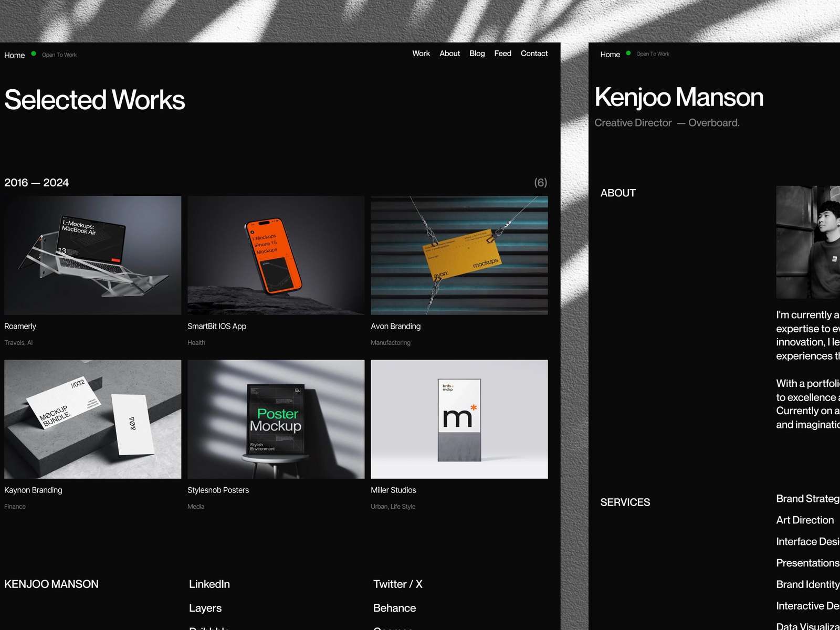Screen dimensions: 840x630
Task: Click Creative Director — Overboard subtitle
Action: point(667,123)
